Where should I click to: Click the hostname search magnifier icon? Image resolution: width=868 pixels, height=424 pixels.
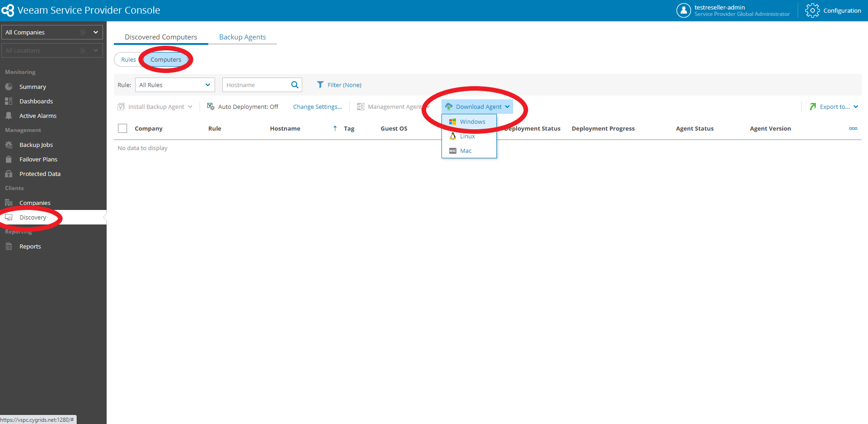(294, 85)
